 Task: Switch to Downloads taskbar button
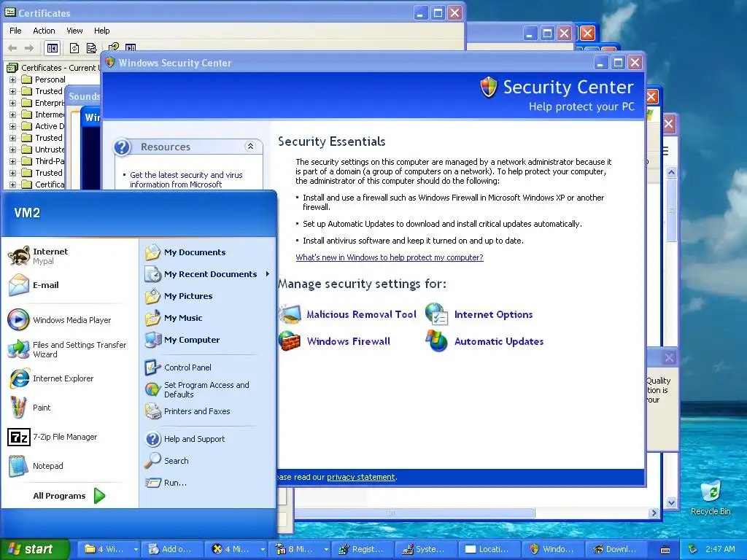click(616, 549)
